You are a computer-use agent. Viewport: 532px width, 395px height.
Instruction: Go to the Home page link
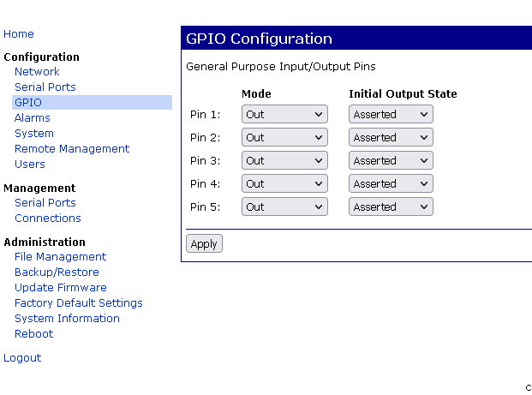(x=19, y=34)
